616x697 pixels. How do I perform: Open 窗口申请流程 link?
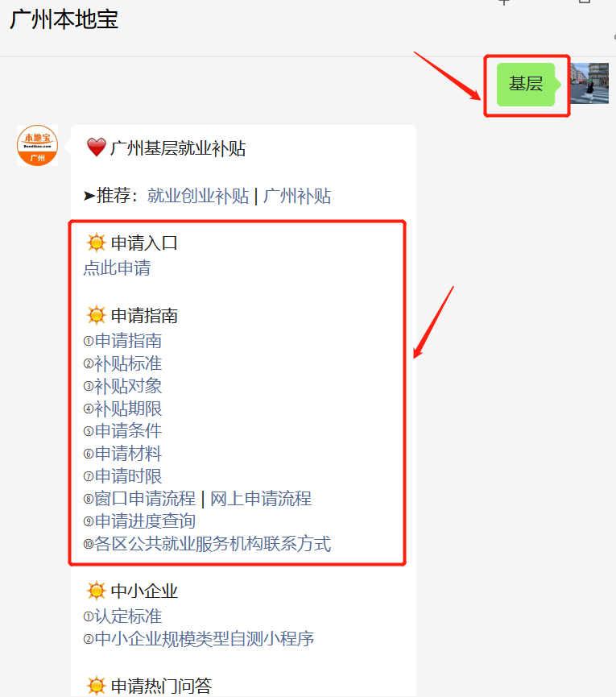145,499
